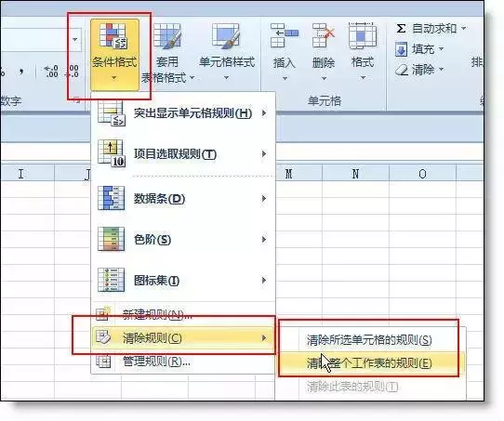Click the 新建规则 new rule icon
This screenshot has height=421, width=504.
103,314
